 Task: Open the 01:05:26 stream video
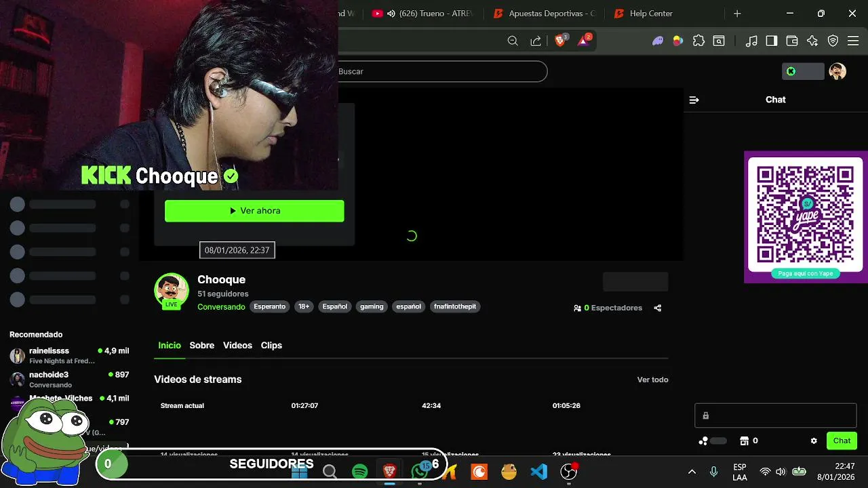566,405
